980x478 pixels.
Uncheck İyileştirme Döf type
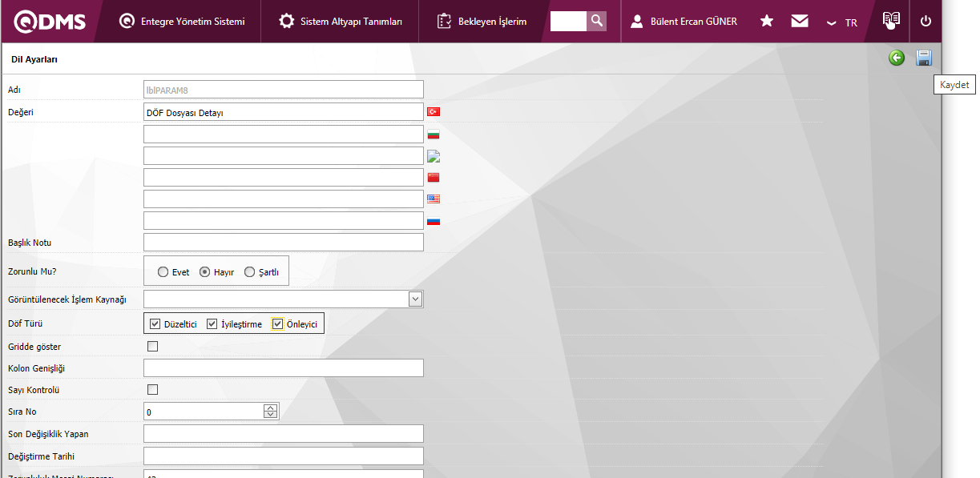212,324
